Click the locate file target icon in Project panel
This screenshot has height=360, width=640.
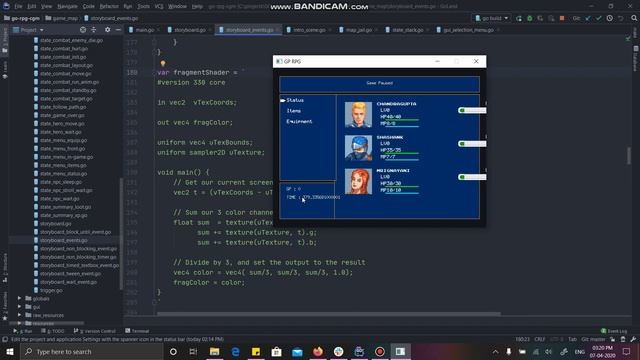coord(83,30)
